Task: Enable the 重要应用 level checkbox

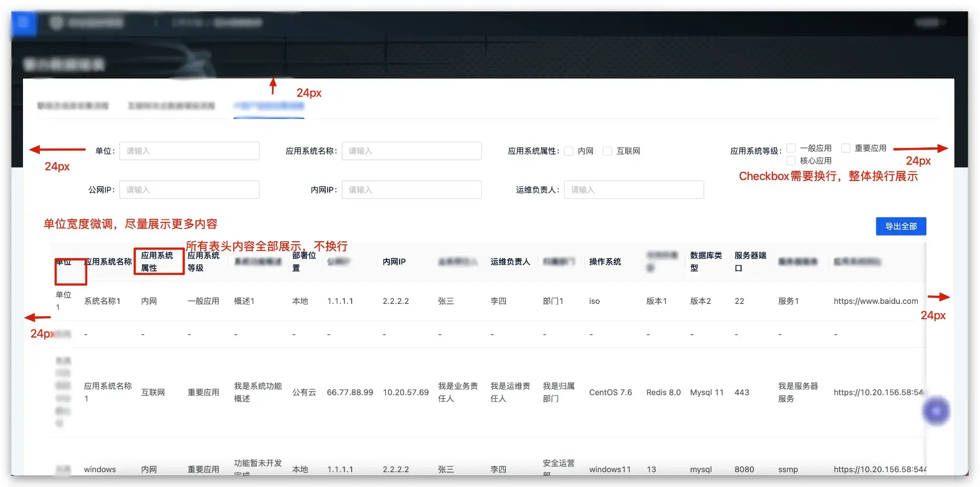Action: point(846,148)
